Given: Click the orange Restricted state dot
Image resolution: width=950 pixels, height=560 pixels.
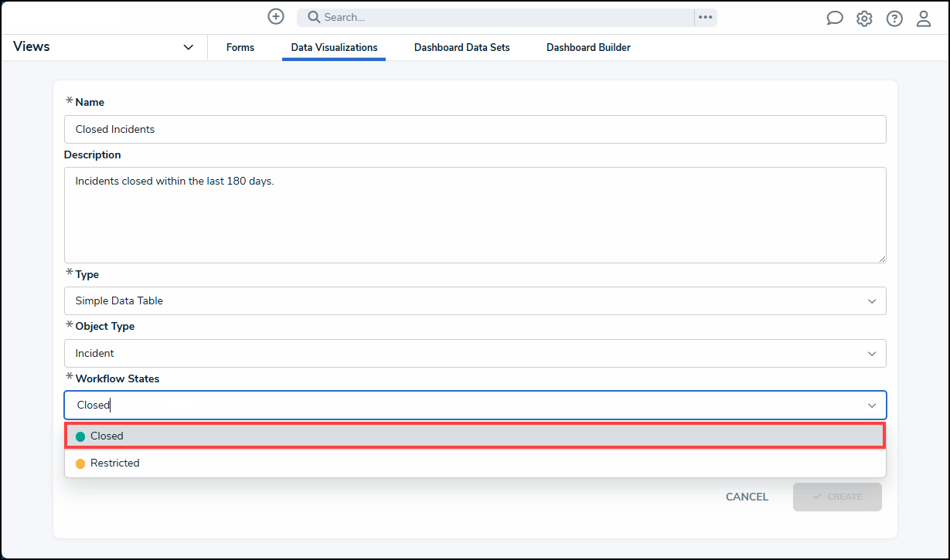Looking at the screenshot, I should (80, 463).
